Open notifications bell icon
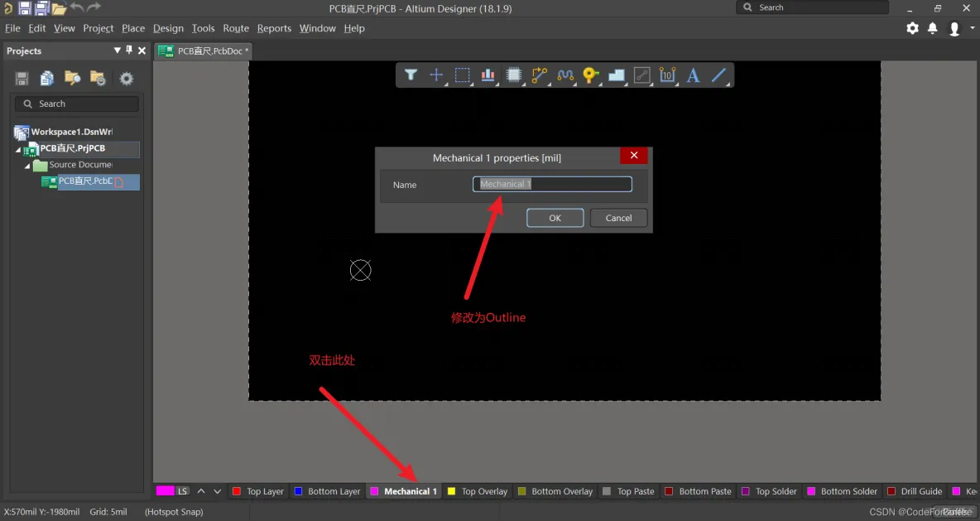Image resolution: width=980 pixels, height=521 pixels. (x=933, y=28)
